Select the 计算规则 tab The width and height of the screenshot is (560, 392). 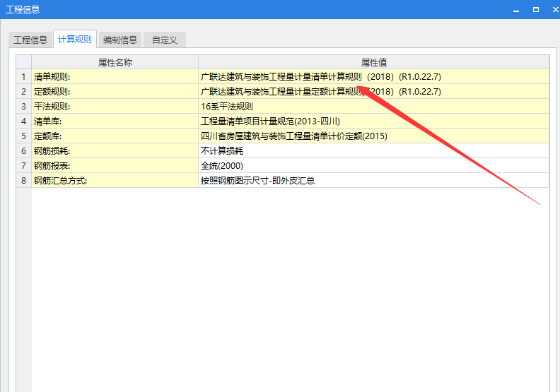75,39
